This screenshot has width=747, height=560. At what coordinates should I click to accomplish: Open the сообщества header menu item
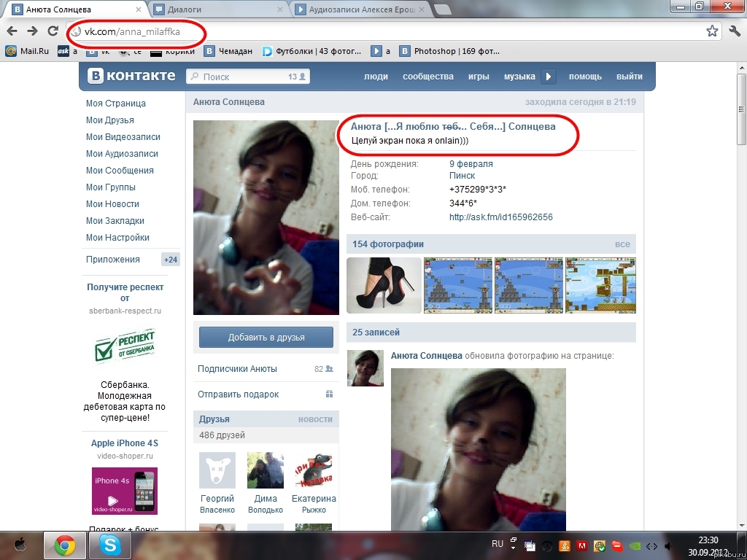point(427,77)
